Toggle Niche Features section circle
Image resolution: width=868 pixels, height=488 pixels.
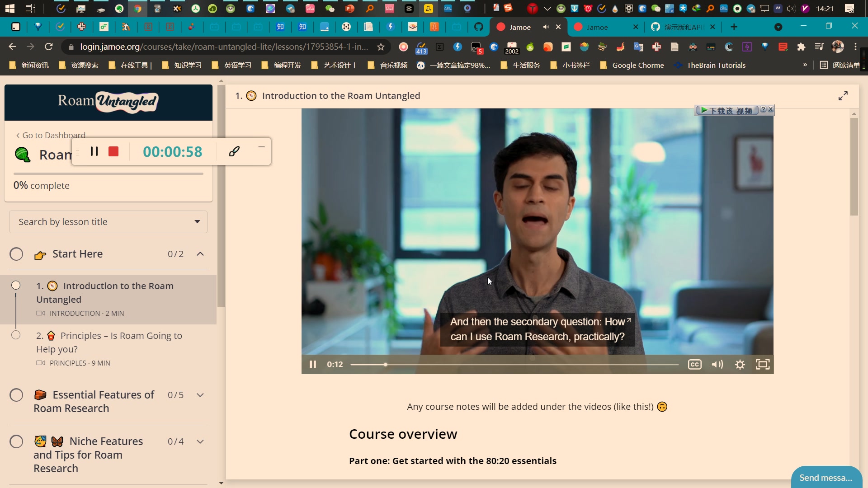tap(16, 441)
